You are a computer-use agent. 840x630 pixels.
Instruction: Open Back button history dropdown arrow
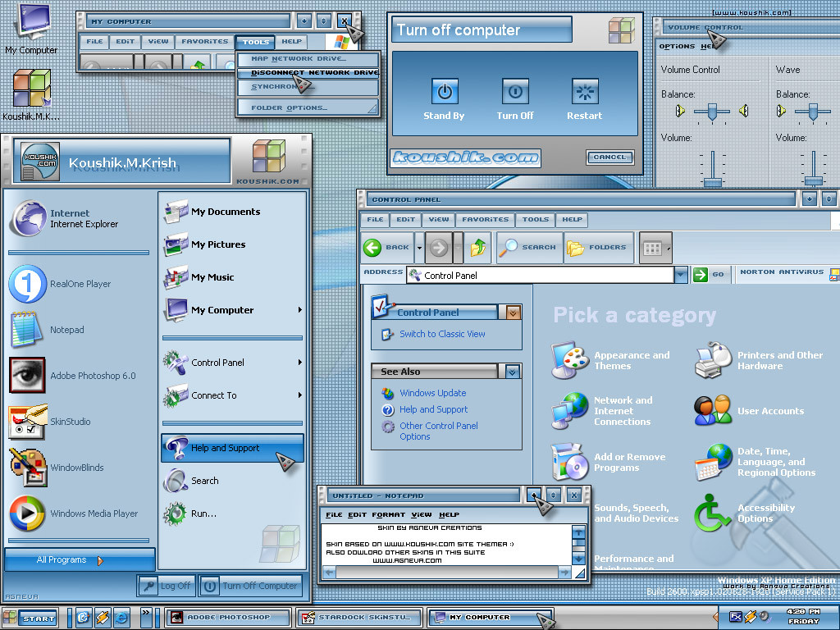419,248
